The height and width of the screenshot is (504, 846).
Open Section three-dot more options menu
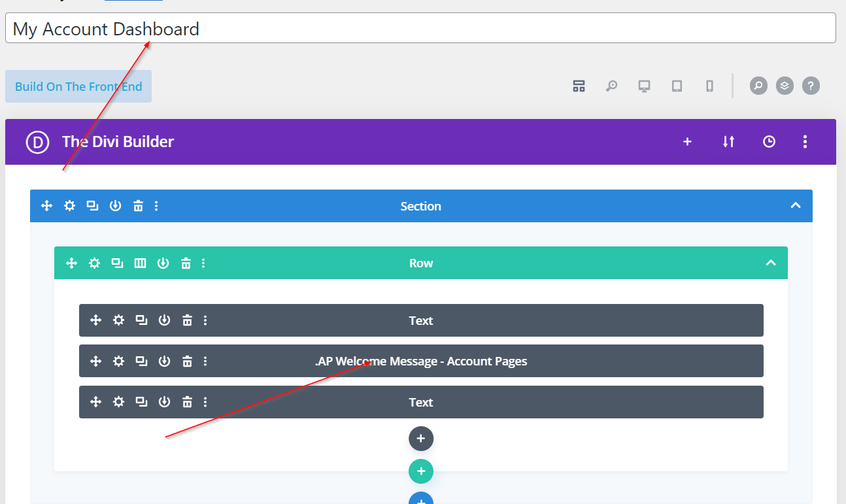click(156, 206)
